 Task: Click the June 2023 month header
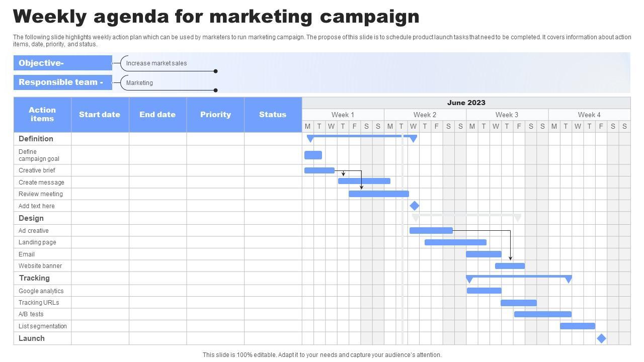(x=466, y=103)
